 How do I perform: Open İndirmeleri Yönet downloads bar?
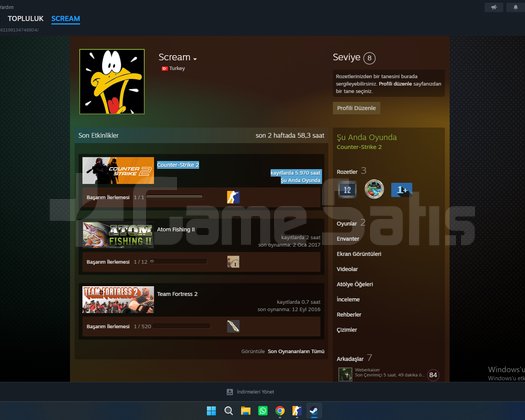point(250,392)
